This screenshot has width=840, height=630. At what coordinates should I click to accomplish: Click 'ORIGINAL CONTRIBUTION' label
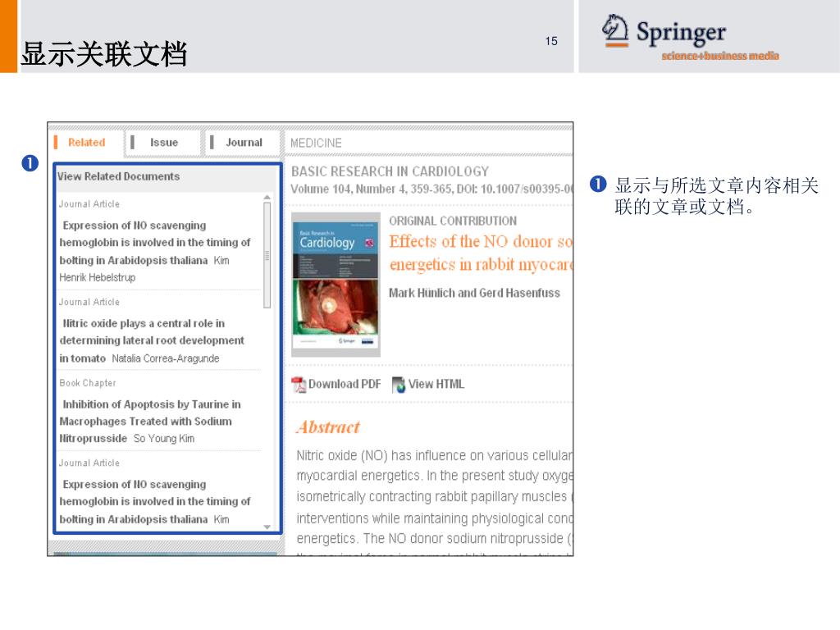pyautogui.click(x=453, y=221)
